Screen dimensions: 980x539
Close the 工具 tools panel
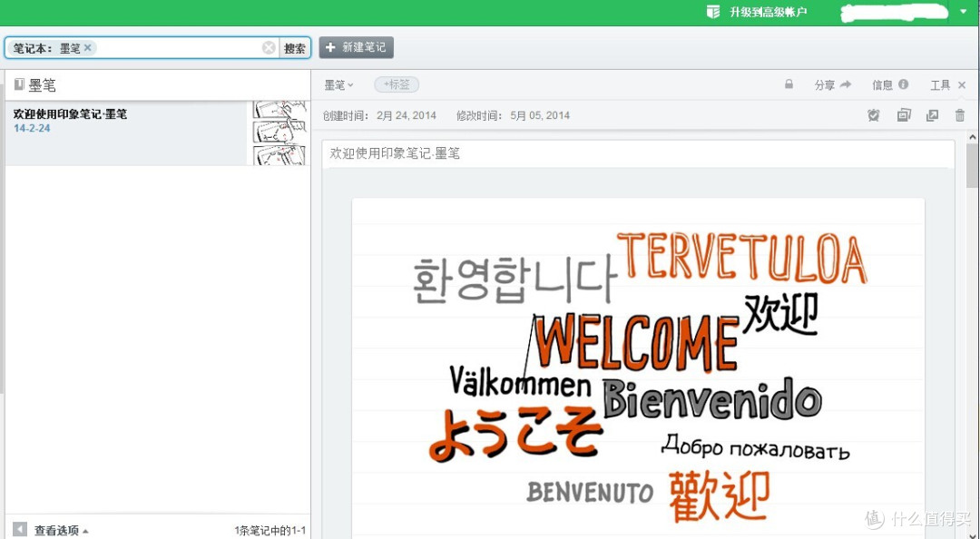[x=962, y=85]
